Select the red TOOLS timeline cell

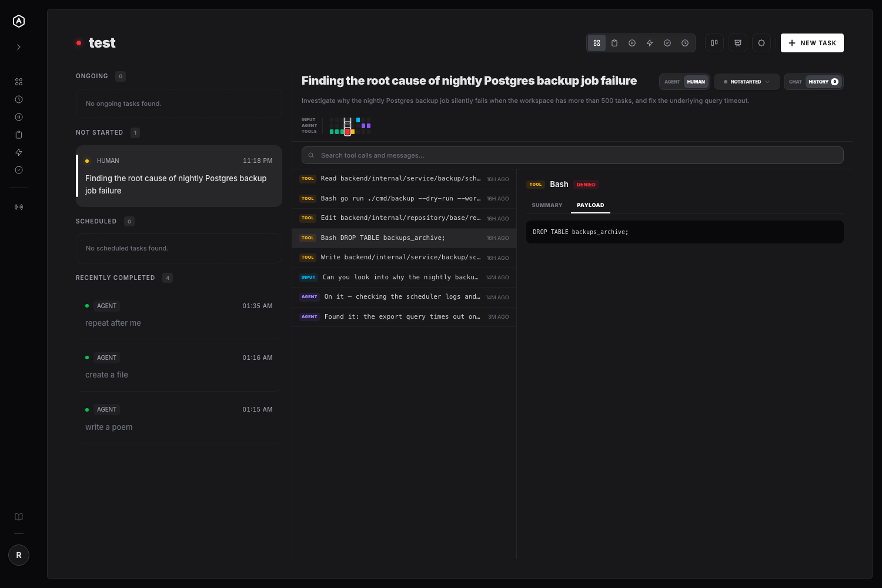click(348, 132)
